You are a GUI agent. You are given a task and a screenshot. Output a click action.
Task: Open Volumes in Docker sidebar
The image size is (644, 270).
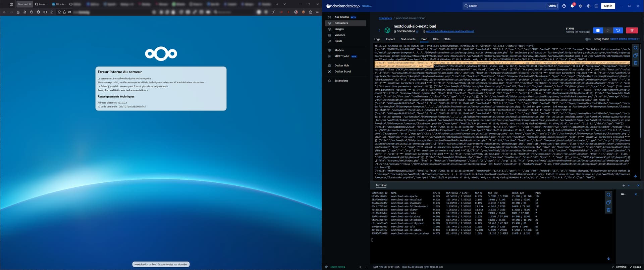(345, 35)
